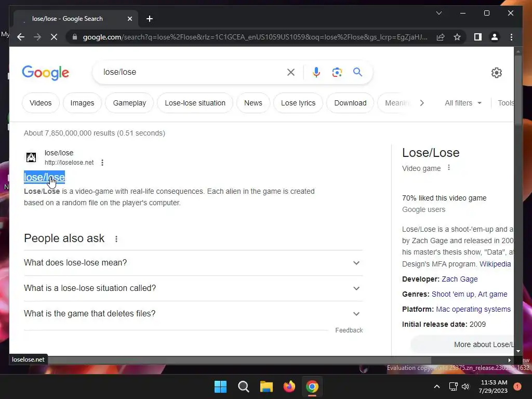
Task: Open People also ask options menu
Action: coord(116,239)
